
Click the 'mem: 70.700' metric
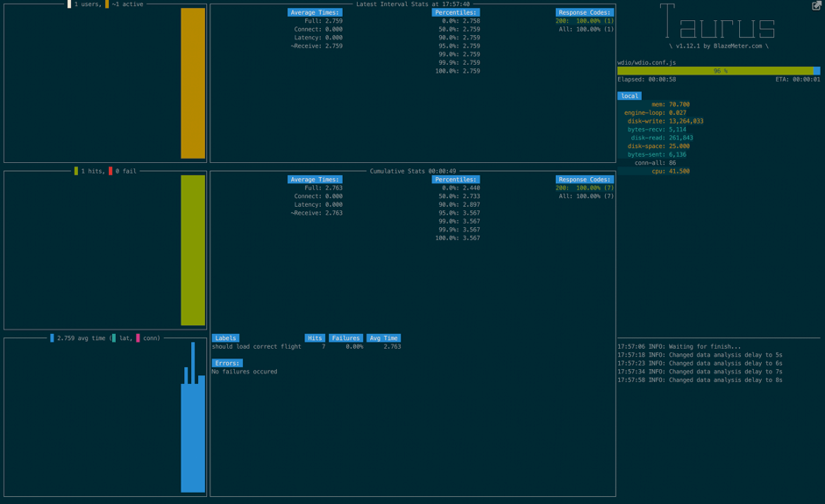[671, 104]
